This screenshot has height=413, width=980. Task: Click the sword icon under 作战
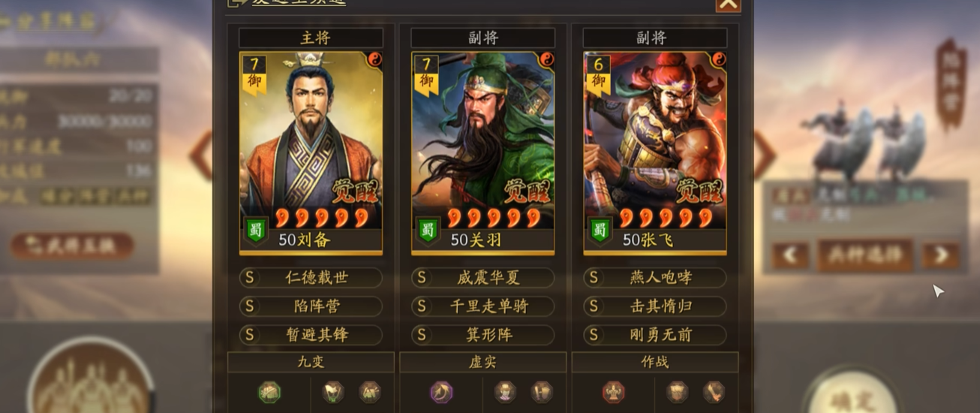[713, 391]
